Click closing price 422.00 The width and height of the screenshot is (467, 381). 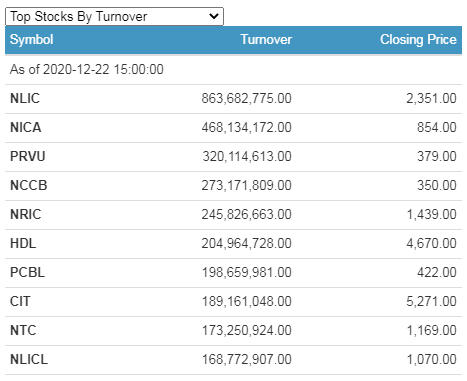click(437, 272)
